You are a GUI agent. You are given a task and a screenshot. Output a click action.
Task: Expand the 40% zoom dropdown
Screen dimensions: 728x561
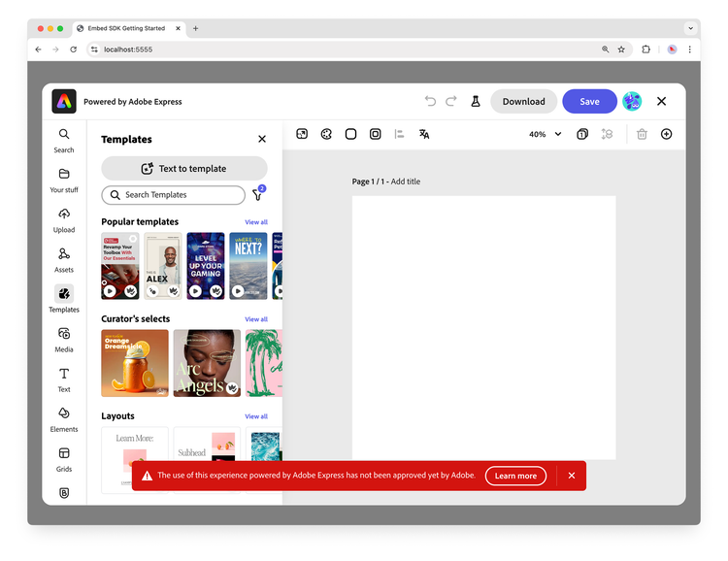coord(545,134)
